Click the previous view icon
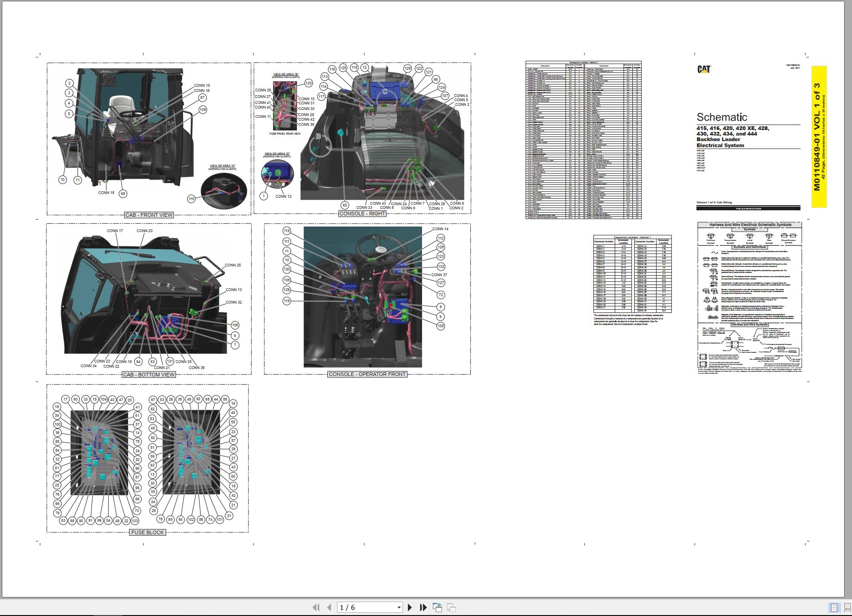Screen dimensions: 852x616 click(437, 607)
